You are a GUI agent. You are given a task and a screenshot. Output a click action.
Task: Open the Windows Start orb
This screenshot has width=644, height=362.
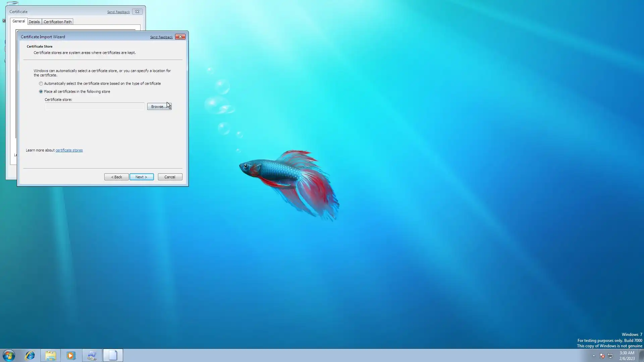9,355
